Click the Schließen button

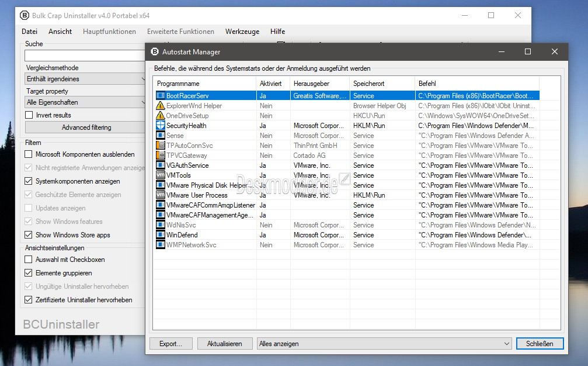[x=540, y=343]
